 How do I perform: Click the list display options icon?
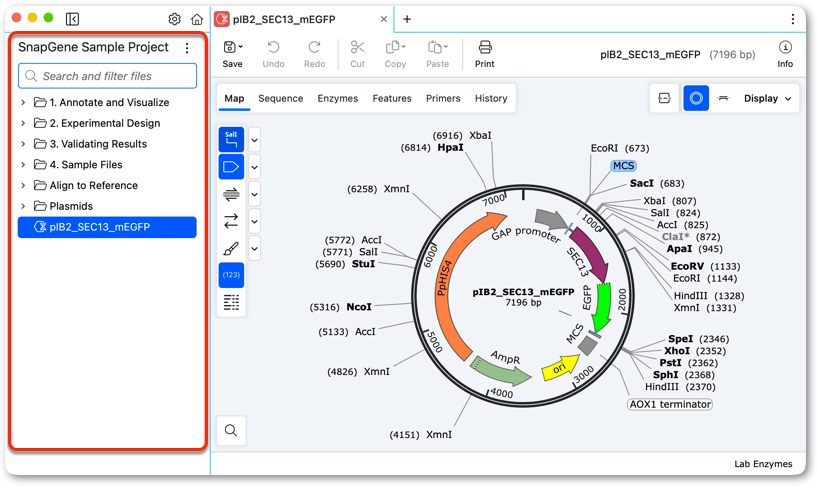(231, 302)
